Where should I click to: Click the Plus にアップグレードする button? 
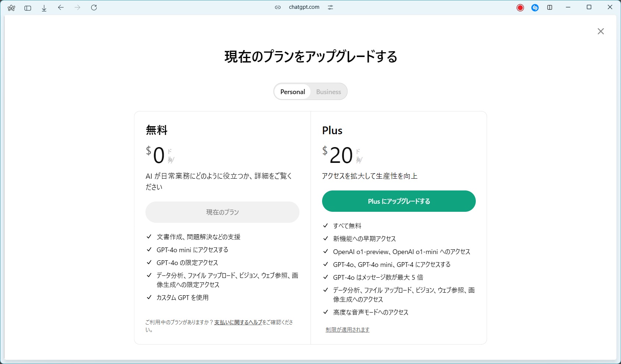399,201
